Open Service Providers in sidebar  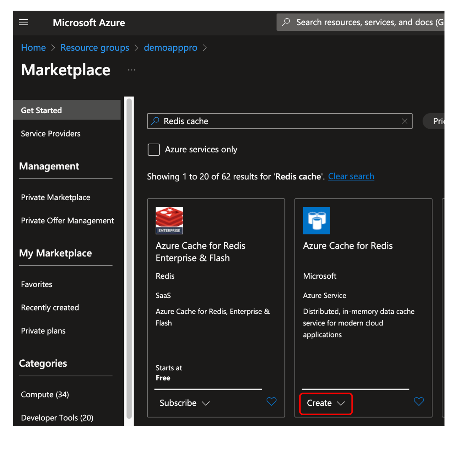coord(51,134)
